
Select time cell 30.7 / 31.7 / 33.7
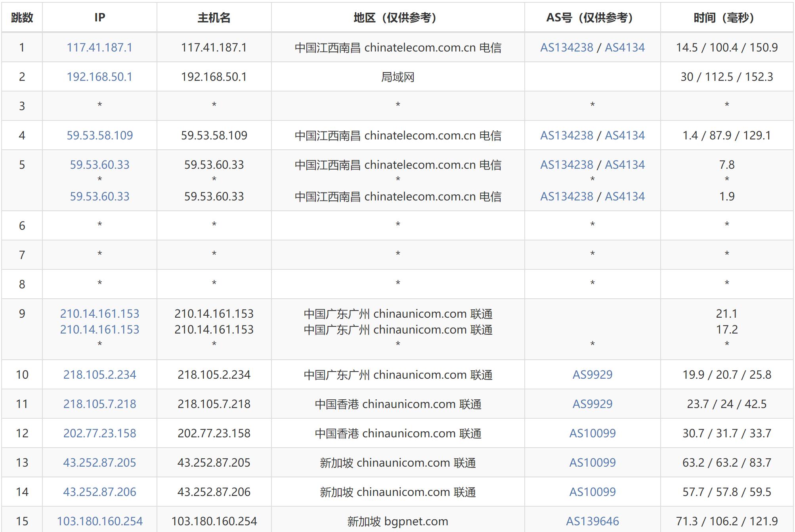[x=727, y=433]
